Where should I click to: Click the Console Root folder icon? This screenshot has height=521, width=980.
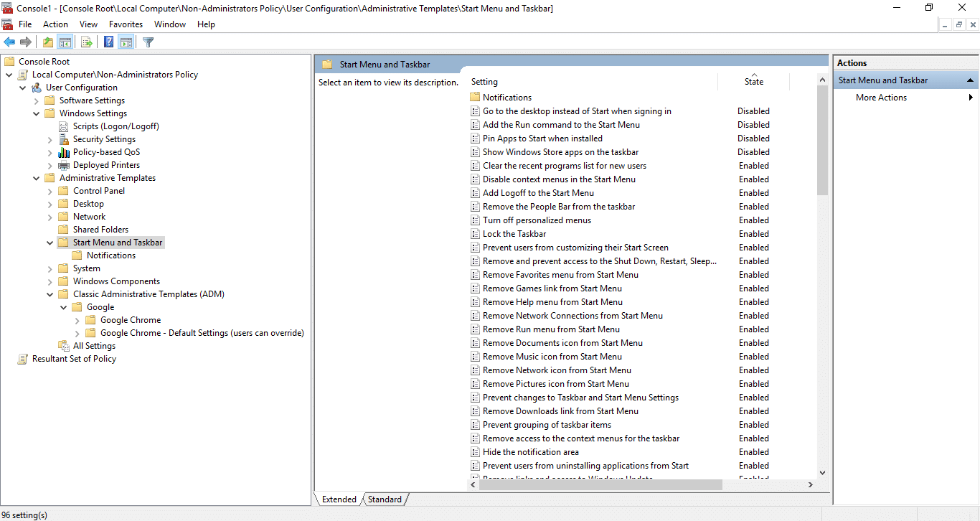tap(9, 62)
